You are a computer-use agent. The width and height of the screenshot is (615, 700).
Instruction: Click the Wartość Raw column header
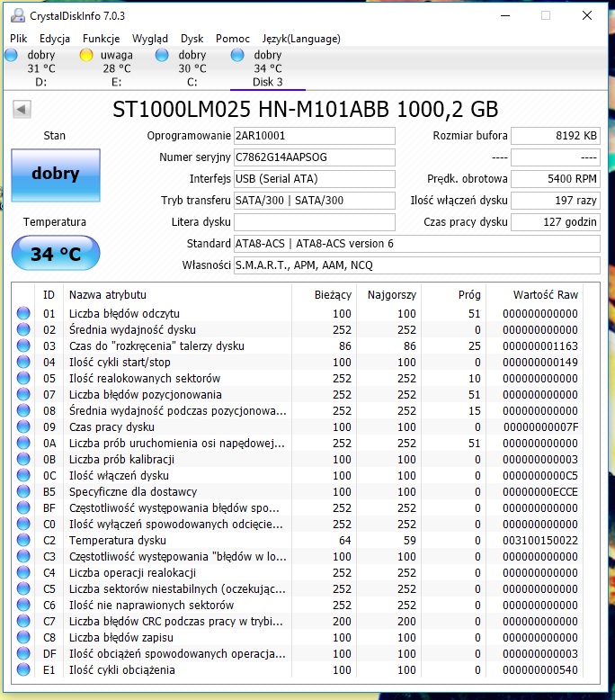tap(535, 294)
